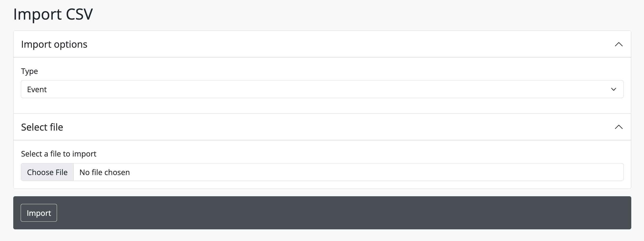Click the word Event in Type field
The width and height of the screenshot is (644, 241).
(x=37, y=90)
